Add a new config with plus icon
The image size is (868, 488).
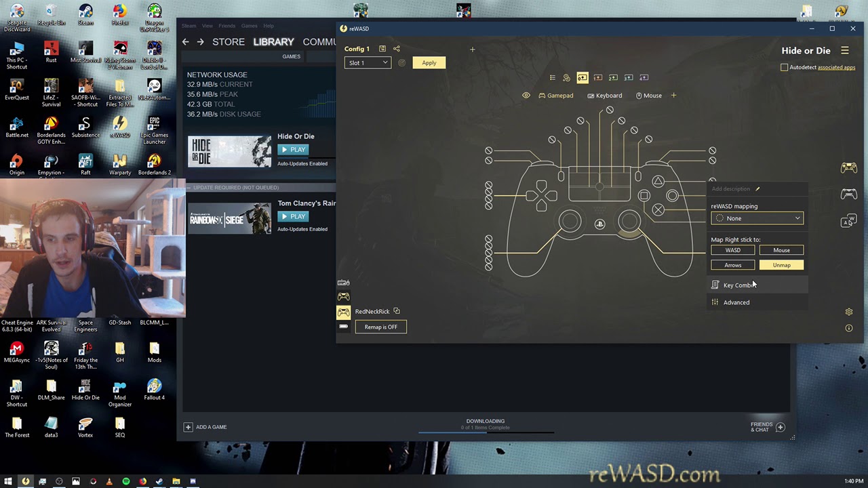pyautogui.click(x=473, y=49)
